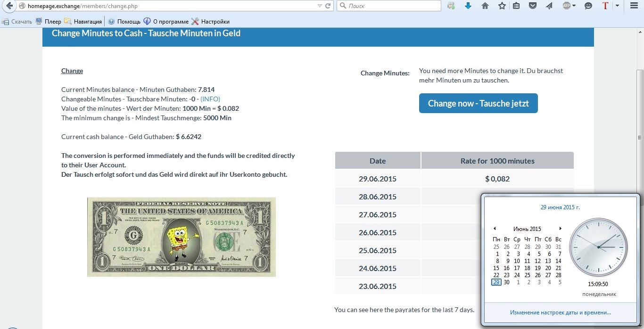Save the page to Pocket
This screenshot has width=644, height=329.
click(x=532, y=6)
